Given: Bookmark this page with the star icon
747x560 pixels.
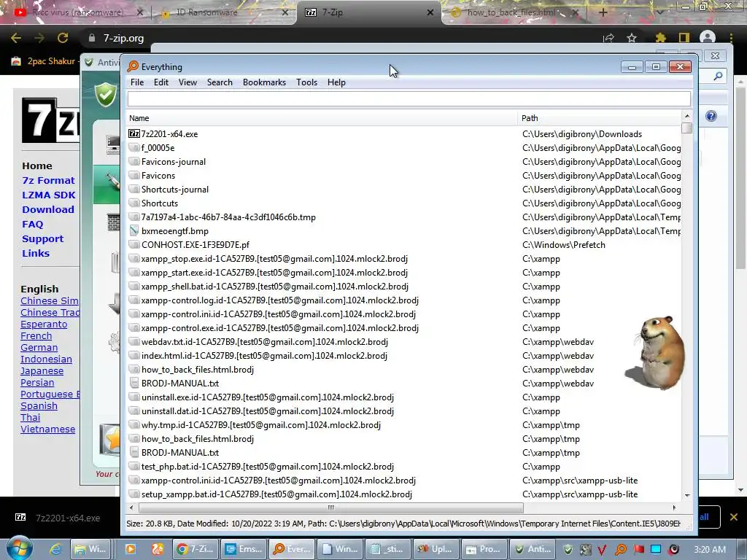Looking at the screenshot, I should (632, 38).
